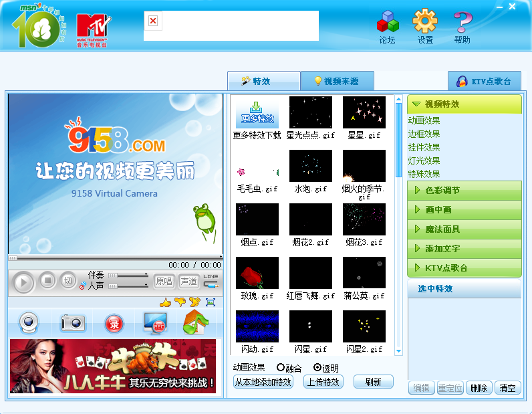Open the 八人牛牛 game advertisement banner
This screenshot has height=414, width=532.
113,366
